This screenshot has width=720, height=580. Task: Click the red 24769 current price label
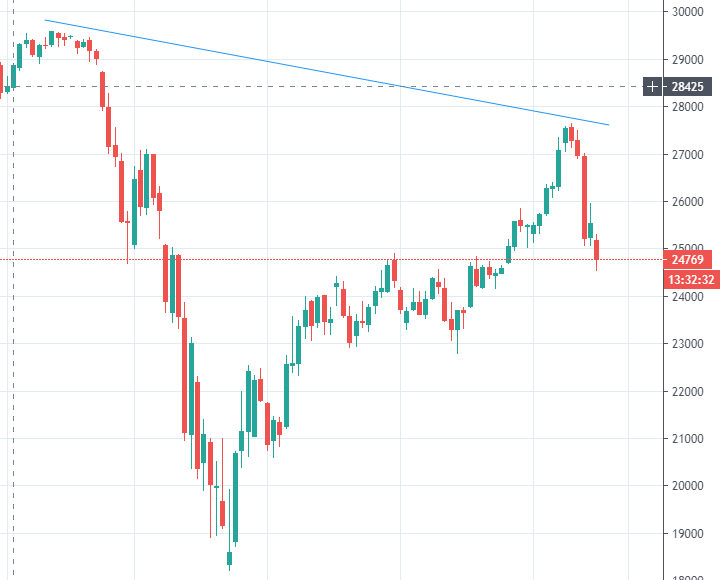(686, 260)
